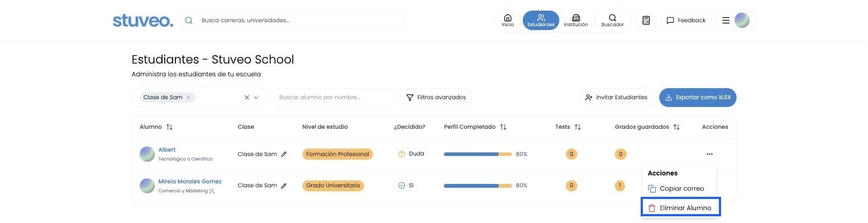
Task: Remove the 'Clase de Sam' filter chip
Action: (x=188, y=97)
